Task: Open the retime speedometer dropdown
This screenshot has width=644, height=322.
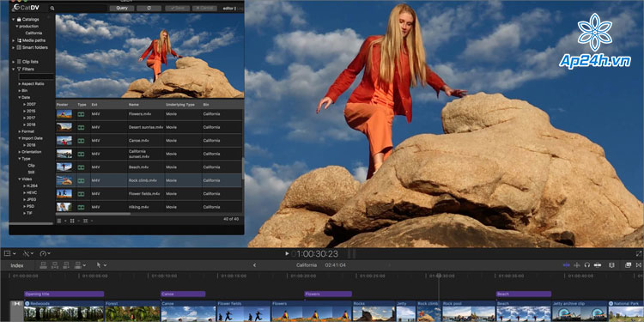Action: [x=45, y=254]
